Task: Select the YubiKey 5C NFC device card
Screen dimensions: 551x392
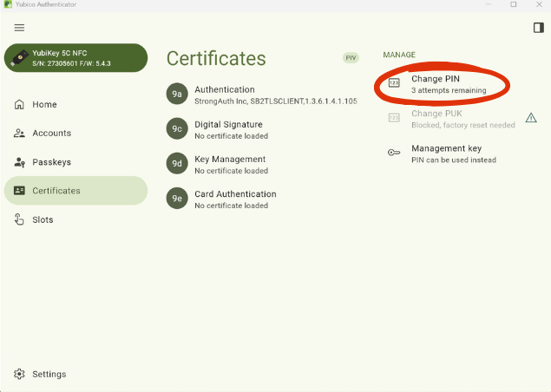Action: (x=75, y=58)
